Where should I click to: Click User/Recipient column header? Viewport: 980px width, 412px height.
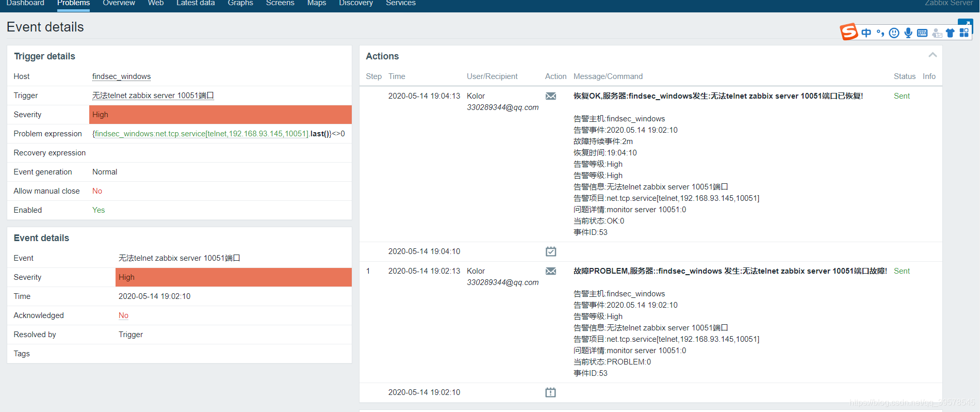click(492, 76)
